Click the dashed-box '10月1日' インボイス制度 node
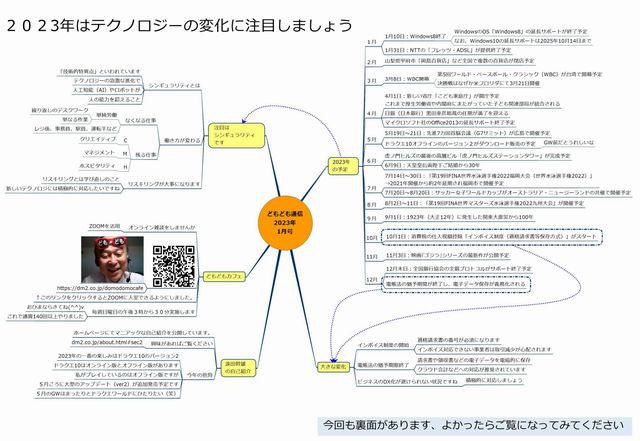Screen dimensions: 640x441 [x=491, y=237]
